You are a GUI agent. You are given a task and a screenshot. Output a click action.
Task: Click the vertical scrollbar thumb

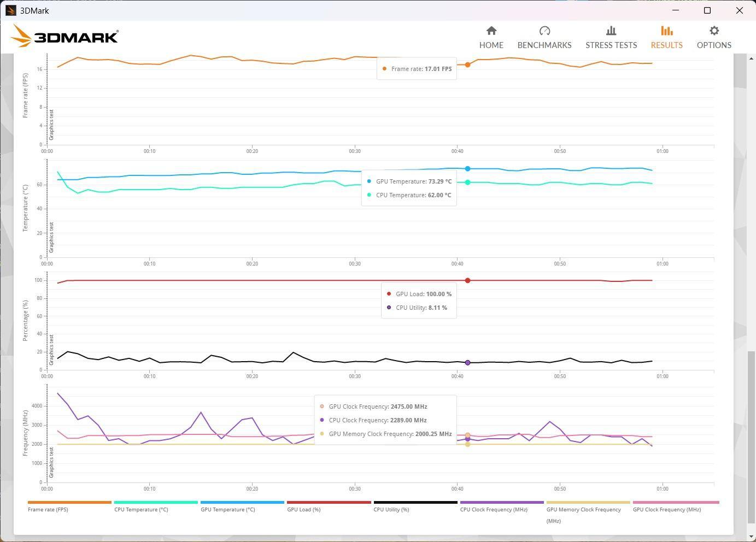pos(751,437)
